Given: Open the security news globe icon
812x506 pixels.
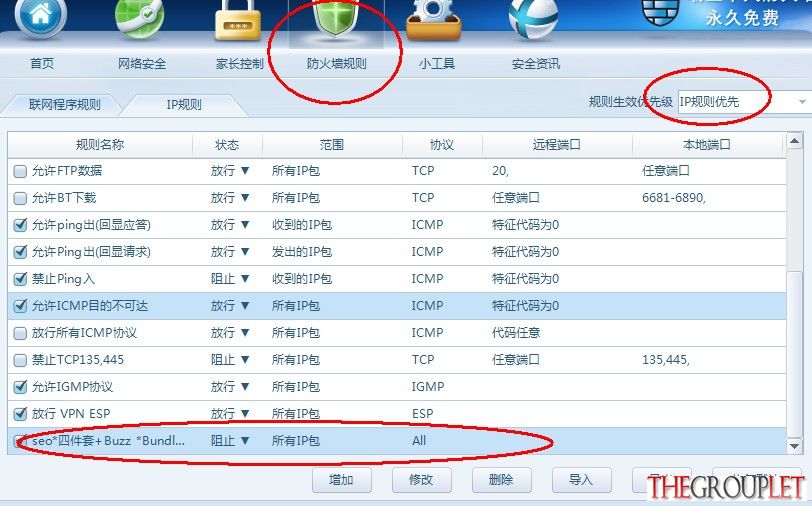Looking at the screenshot, I should point(533,19).
